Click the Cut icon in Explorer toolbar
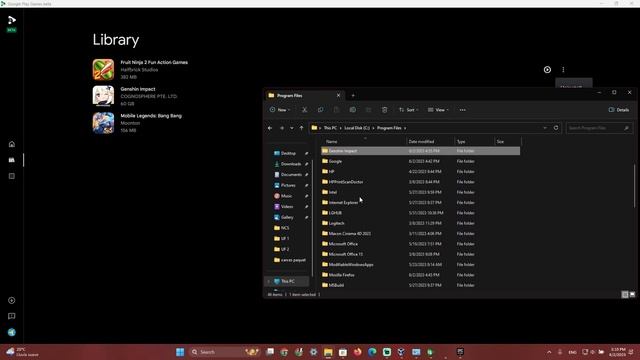This screenshot has width=640, height=360. pyautogui.click(x=304, y=110)
